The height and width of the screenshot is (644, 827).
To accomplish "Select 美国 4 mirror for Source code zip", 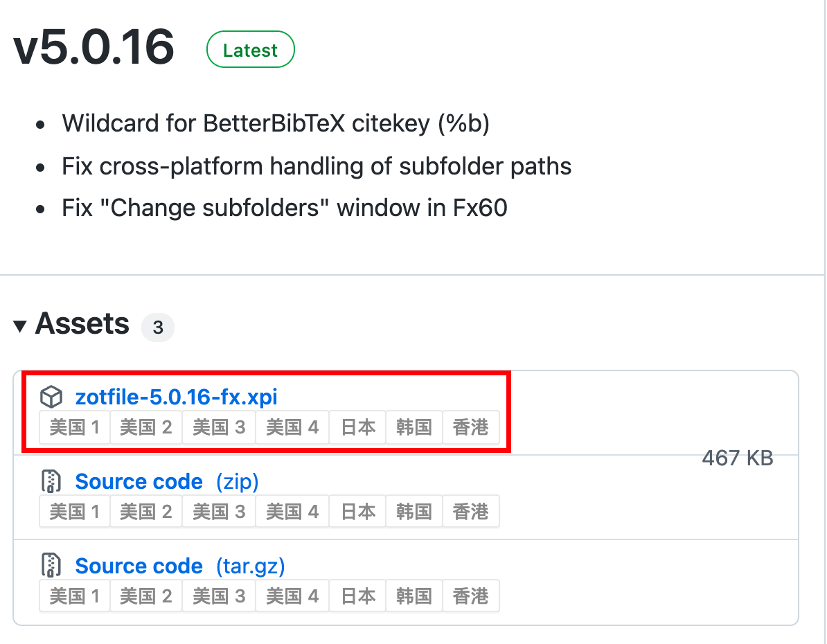I will [x=292, y=512].
